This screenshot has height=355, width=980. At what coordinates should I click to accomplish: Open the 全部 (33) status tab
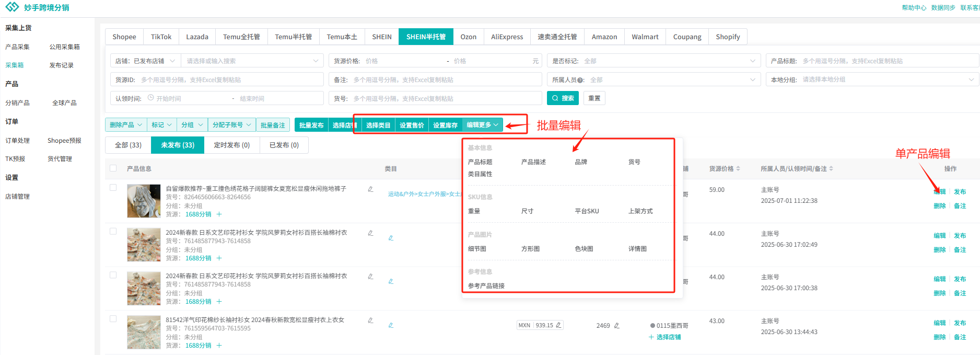pyautogui.click(x=128, y=145)
